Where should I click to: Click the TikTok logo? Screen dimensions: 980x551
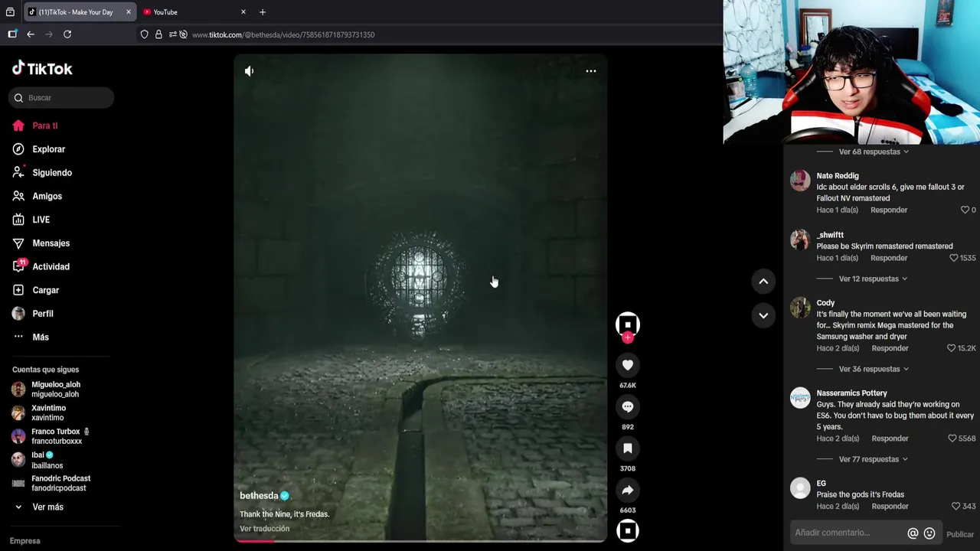coord(42,68)
